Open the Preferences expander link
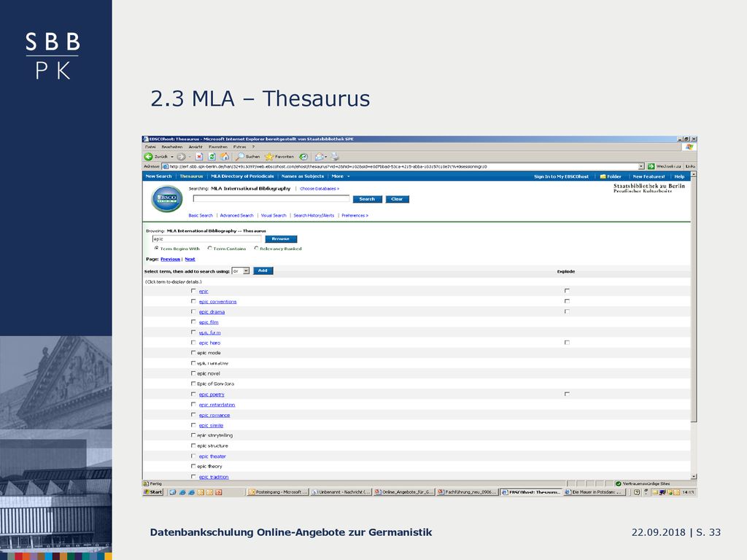This screenshot has width=747, height=560. [x=355, y=215]
